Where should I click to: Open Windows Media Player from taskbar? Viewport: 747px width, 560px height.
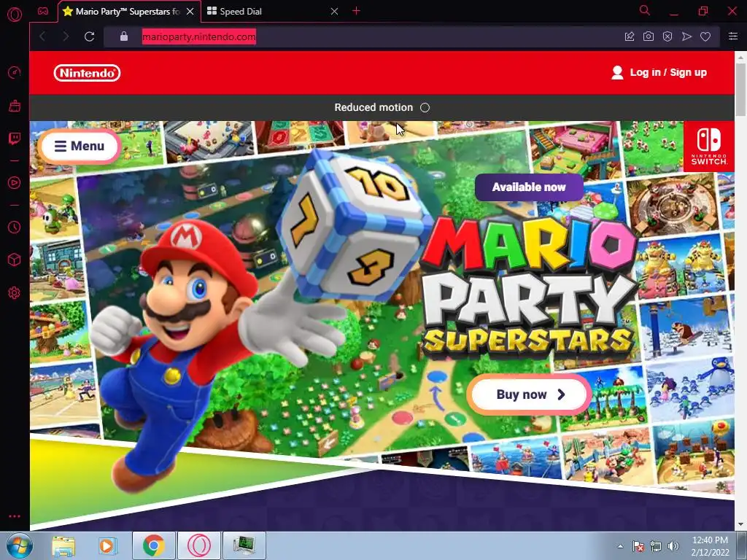tap(108, 545)
